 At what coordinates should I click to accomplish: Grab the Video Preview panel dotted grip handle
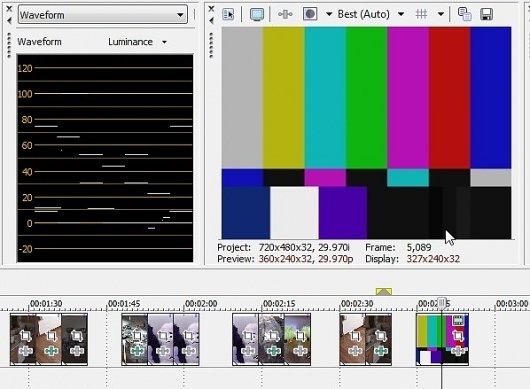(x=212, y=45)
